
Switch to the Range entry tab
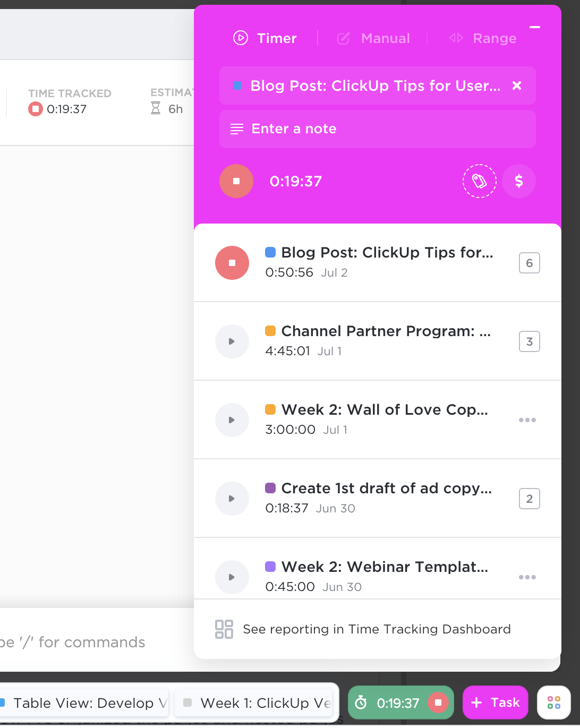[x=483, y=38]
